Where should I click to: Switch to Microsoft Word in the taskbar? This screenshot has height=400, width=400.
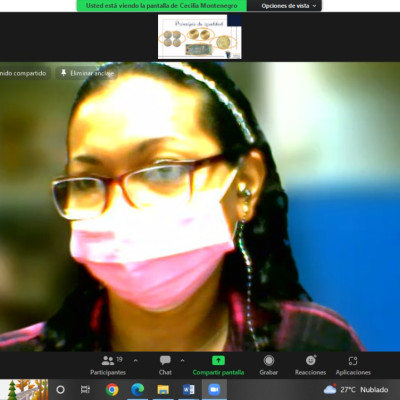click(188, 389)
